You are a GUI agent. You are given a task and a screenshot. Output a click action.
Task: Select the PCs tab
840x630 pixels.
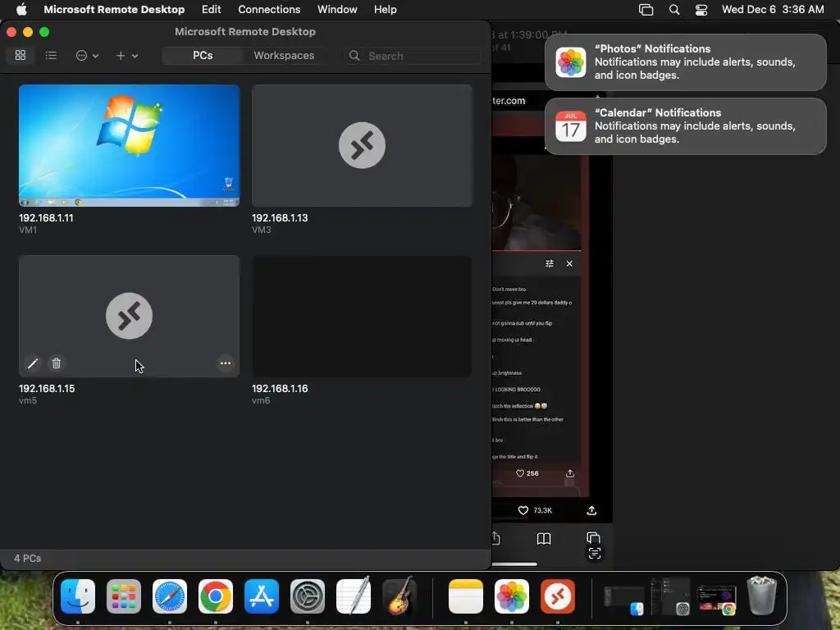click(203, 55)
